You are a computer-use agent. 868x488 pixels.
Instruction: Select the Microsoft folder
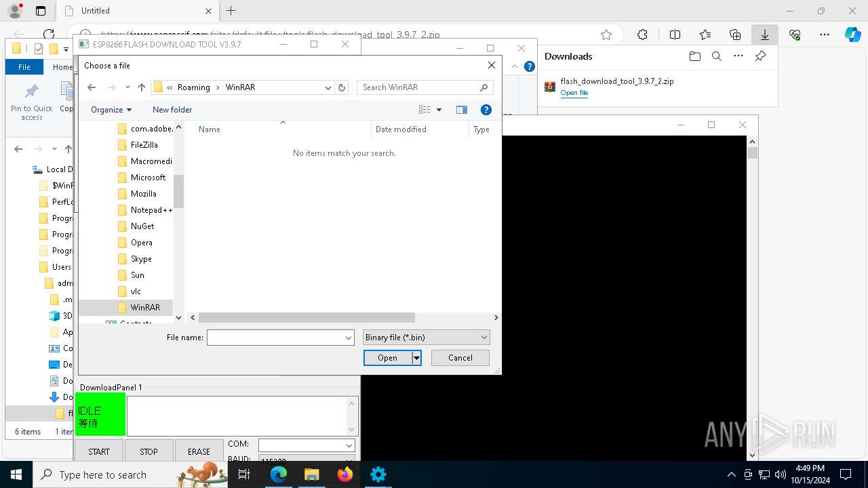(142, 178)
